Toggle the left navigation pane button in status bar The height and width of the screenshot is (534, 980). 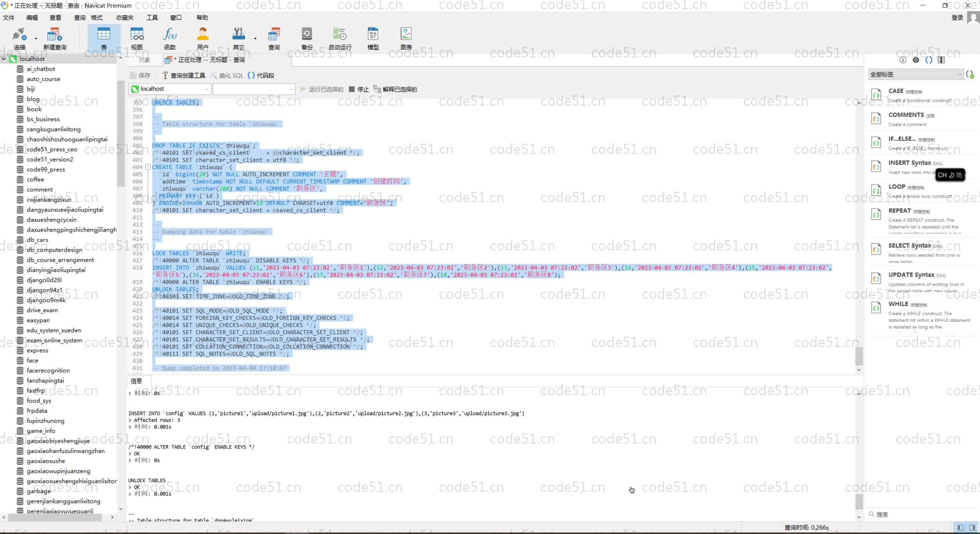click(960, 527)
